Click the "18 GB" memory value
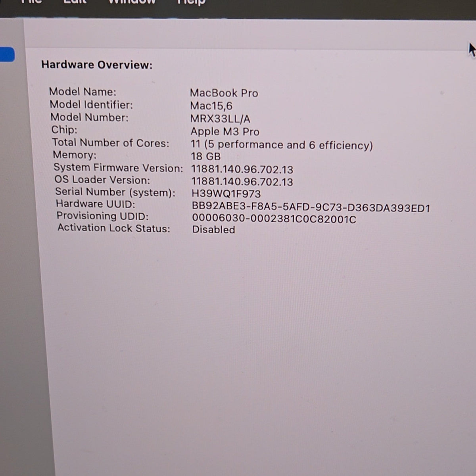This screenshot has height=476, width=476. 206,157
